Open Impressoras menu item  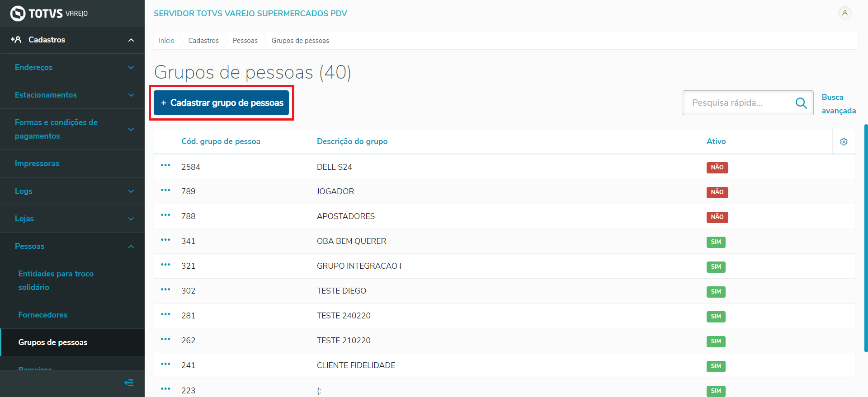(72, 163)
